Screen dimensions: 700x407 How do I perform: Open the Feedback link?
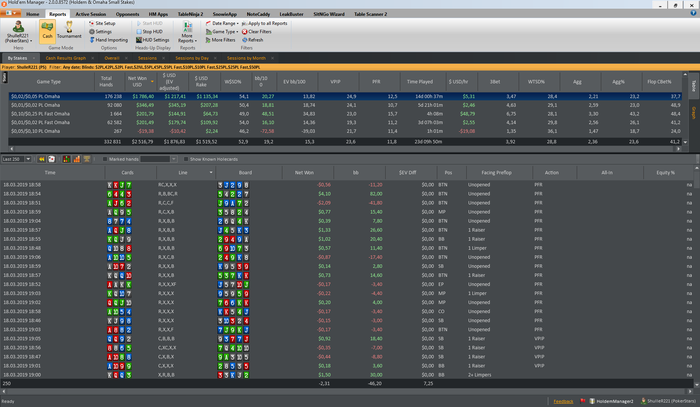[563, 402]
